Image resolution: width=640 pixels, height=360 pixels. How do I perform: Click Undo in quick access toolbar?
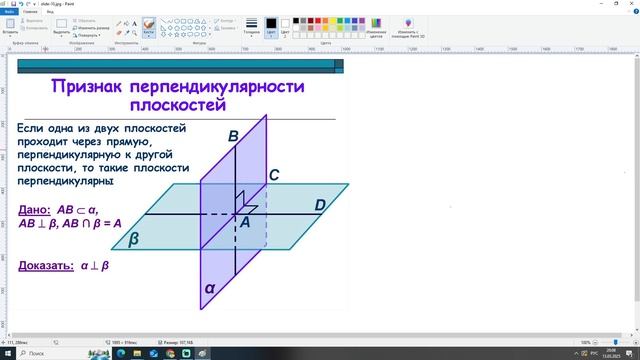click(x=21, y=4)
